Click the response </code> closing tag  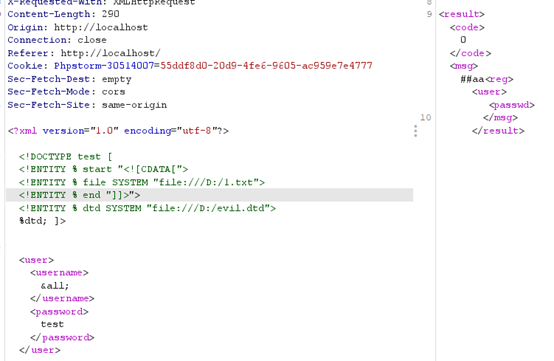470,53
